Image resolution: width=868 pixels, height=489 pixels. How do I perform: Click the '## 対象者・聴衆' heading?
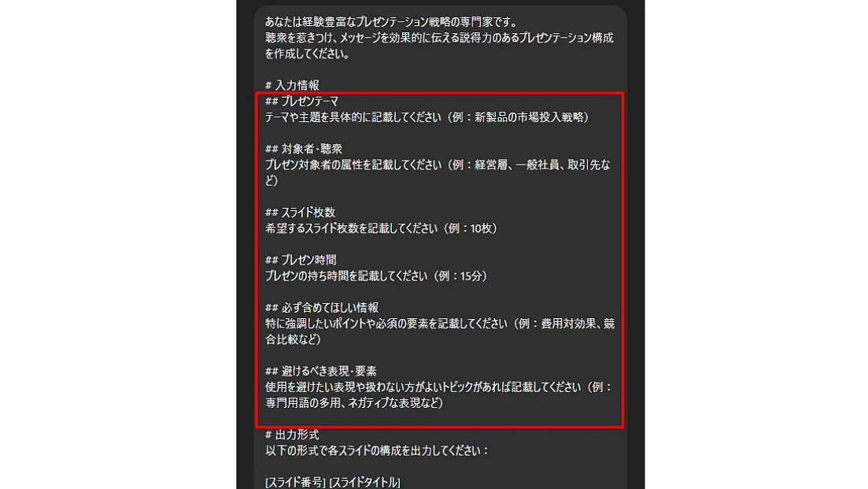pyautogui.click(x=303, y=149)
